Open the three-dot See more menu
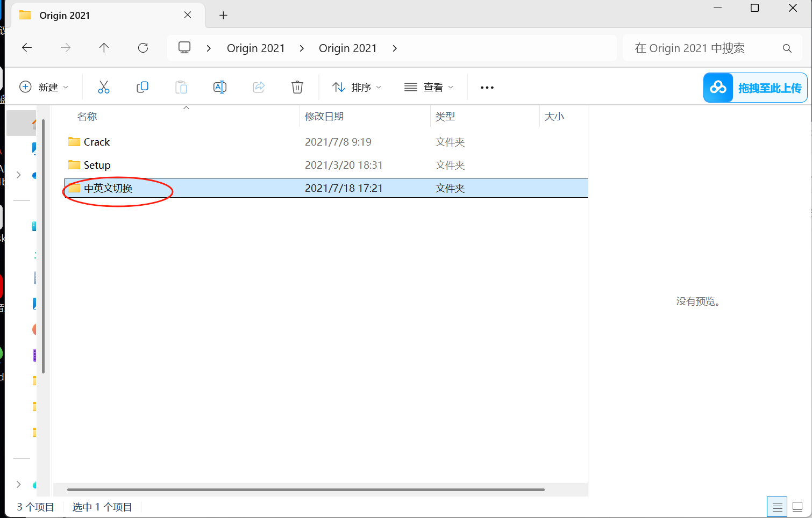 click(x=487, y=88)
